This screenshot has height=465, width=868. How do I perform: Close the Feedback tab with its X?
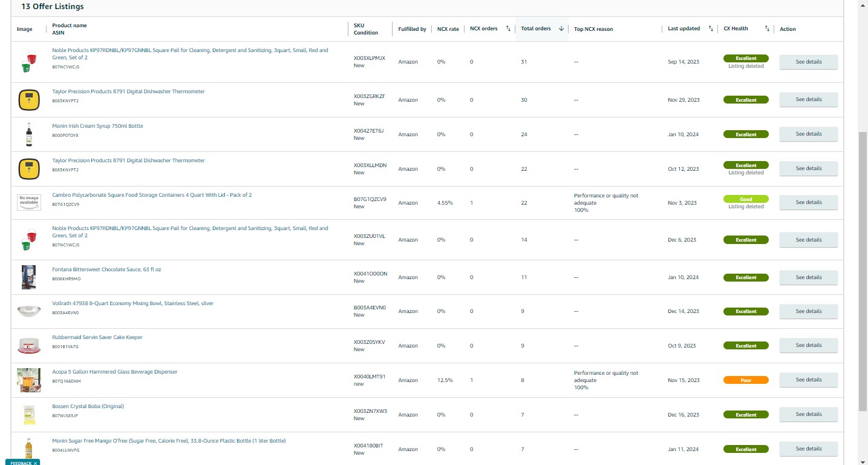coord(36,463)
